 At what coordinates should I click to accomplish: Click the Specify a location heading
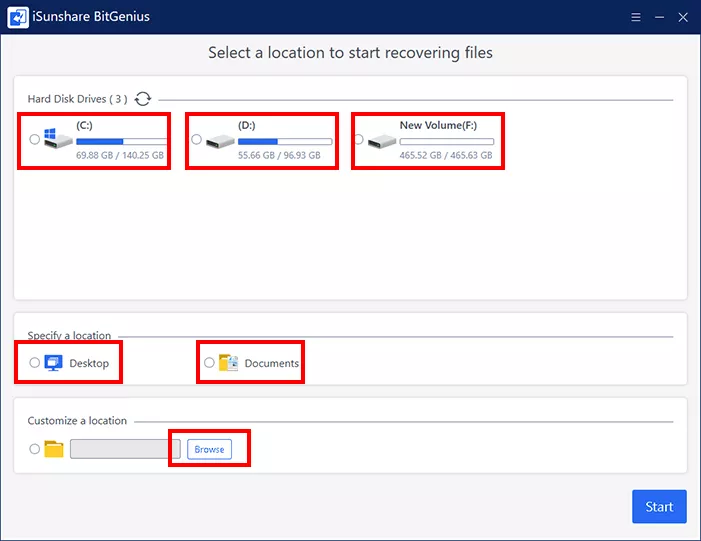[x=69, y=335]
